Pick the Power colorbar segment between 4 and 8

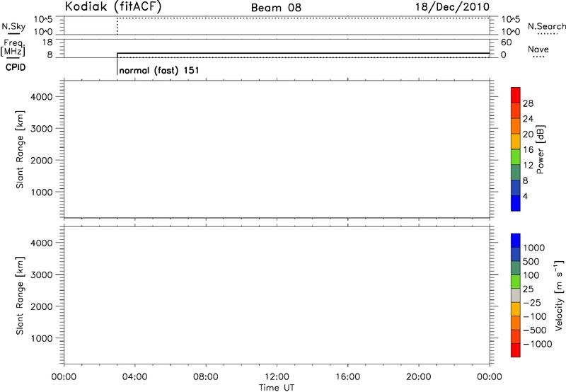(516, 188)
